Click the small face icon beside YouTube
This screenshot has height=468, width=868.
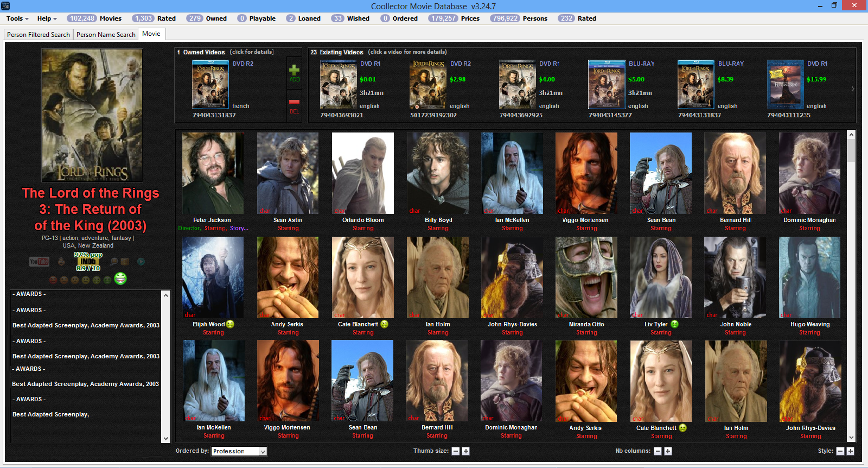[x=61, y=262]
